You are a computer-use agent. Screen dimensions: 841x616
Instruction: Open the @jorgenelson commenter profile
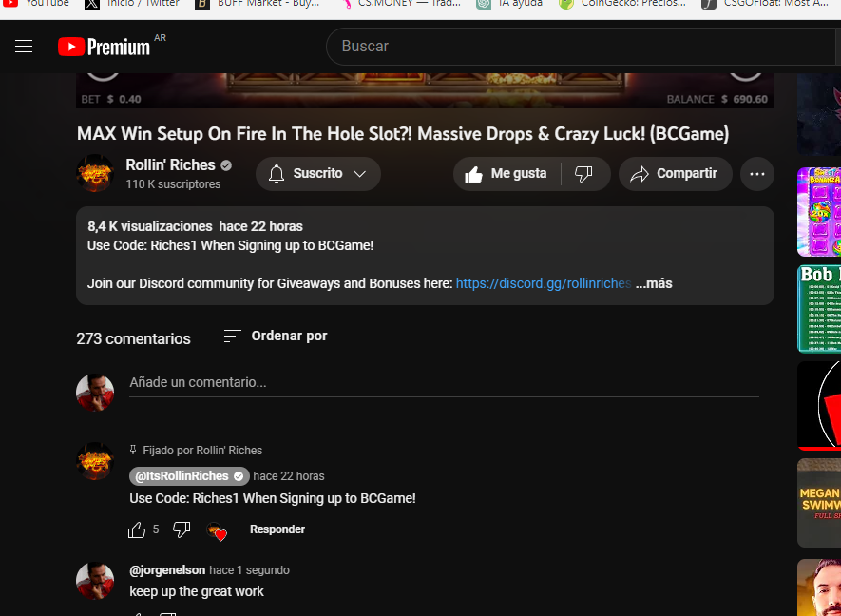tap(167, 569)
